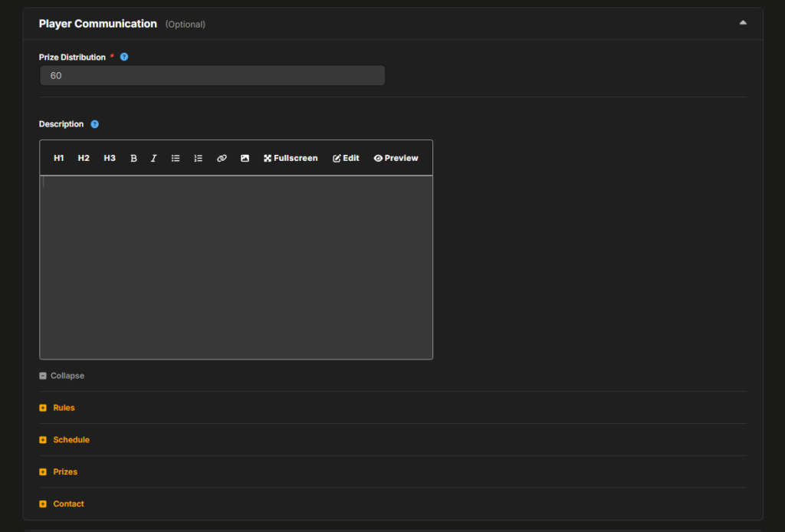Expand the Prizes section
The height and width of the screenshot is (532, 785).
(58, 472)
